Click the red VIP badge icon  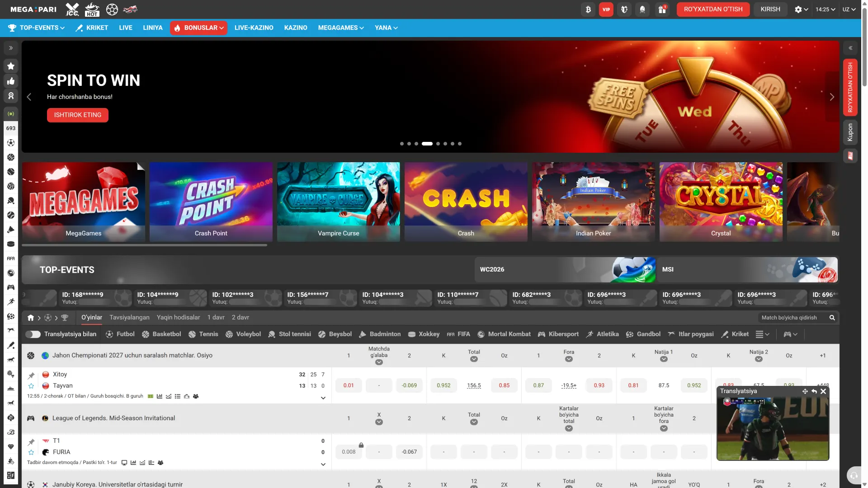pyautogui.click(x=606, y=9)
